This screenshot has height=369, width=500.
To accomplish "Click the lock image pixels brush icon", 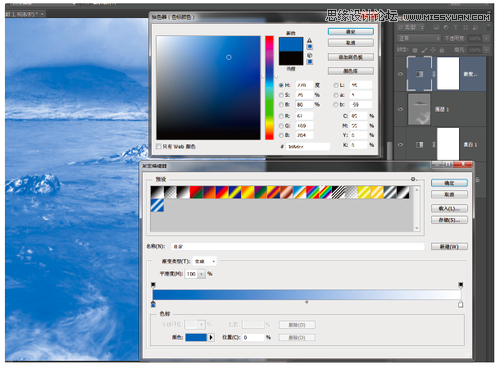I will [424, 50].
